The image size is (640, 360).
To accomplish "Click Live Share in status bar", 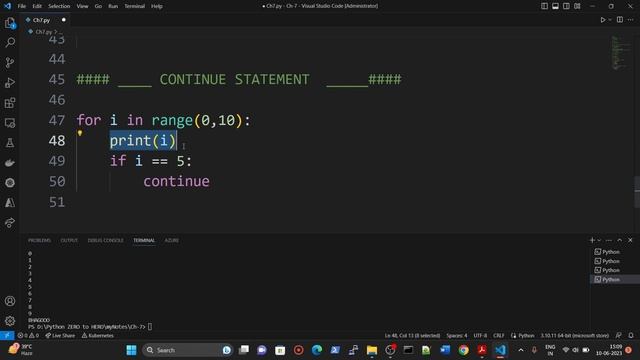I will click(x=60, y=336).
